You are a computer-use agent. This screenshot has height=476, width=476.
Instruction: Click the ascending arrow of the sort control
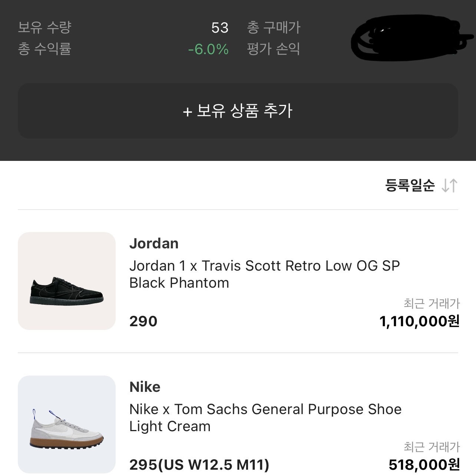(x=453, y=186)
